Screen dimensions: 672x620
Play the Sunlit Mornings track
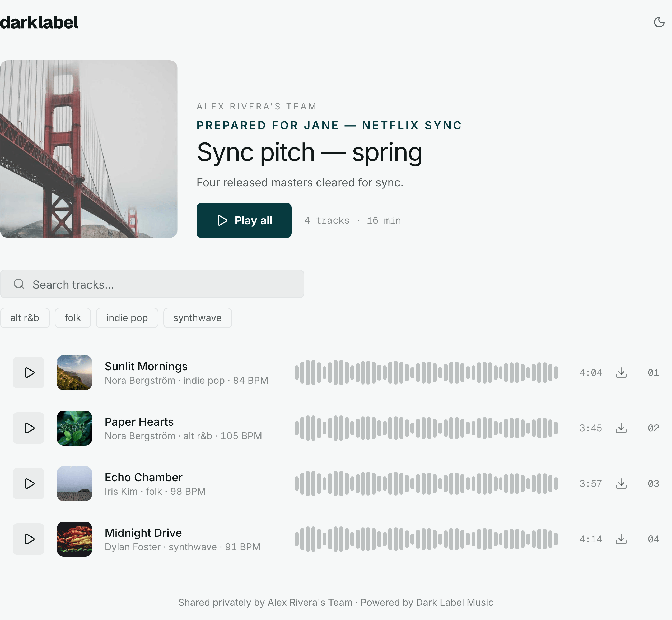point(29,372)
